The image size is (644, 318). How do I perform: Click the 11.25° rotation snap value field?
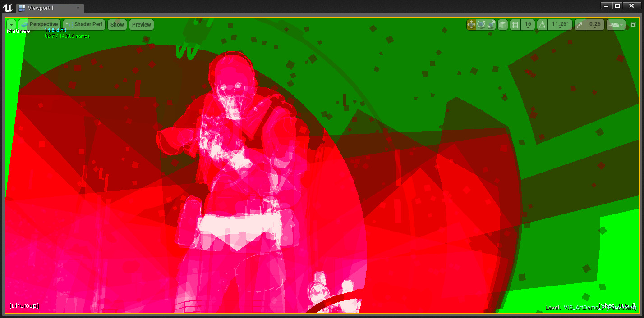560,24
